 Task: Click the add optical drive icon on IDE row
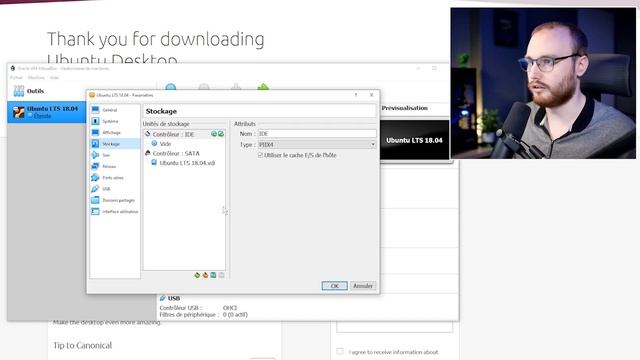(x=214, y=134)
